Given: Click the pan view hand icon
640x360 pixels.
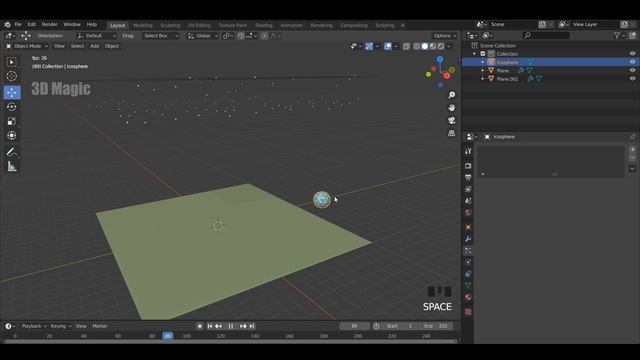Looking at the screenshot, I should tap(451, 108).
